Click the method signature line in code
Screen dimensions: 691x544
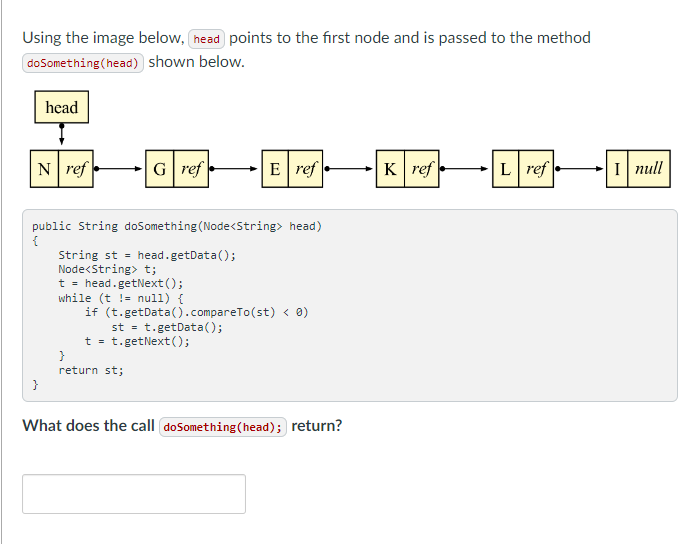coord(177,226)
